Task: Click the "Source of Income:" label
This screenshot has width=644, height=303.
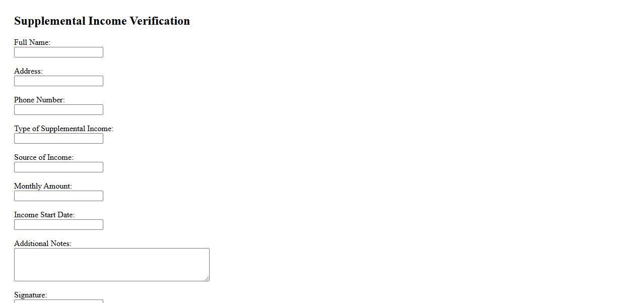Action: pos(44,157)
